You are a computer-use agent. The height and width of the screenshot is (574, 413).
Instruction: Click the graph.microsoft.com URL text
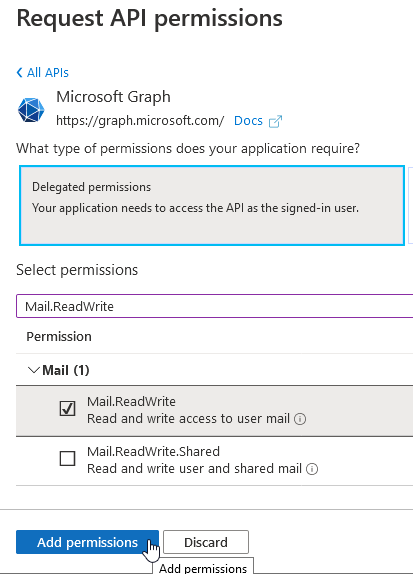point(140,121)
